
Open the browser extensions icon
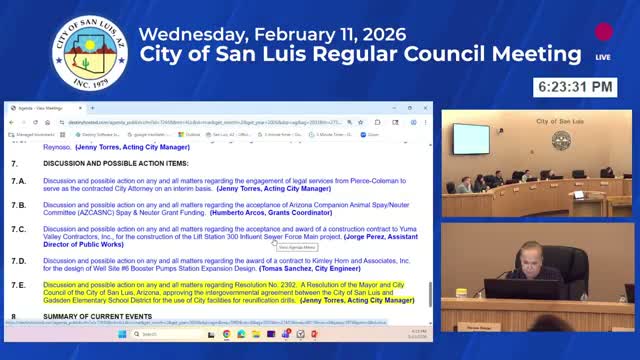[378, 122]
